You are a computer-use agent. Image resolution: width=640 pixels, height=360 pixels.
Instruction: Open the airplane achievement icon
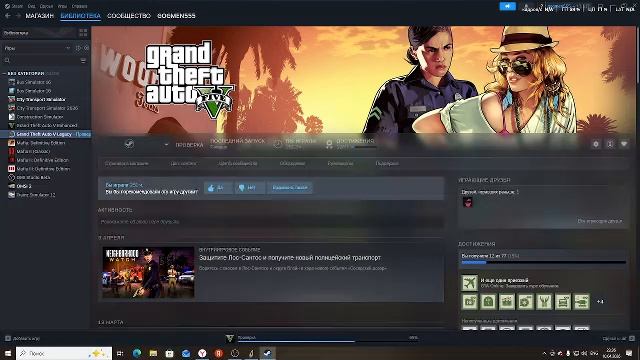[469, 282]
